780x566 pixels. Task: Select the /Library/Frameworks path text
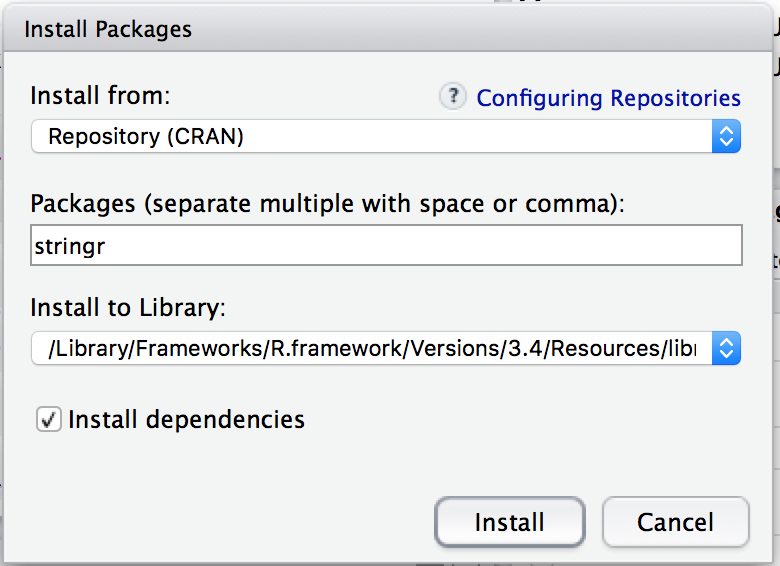coord(370,347)
